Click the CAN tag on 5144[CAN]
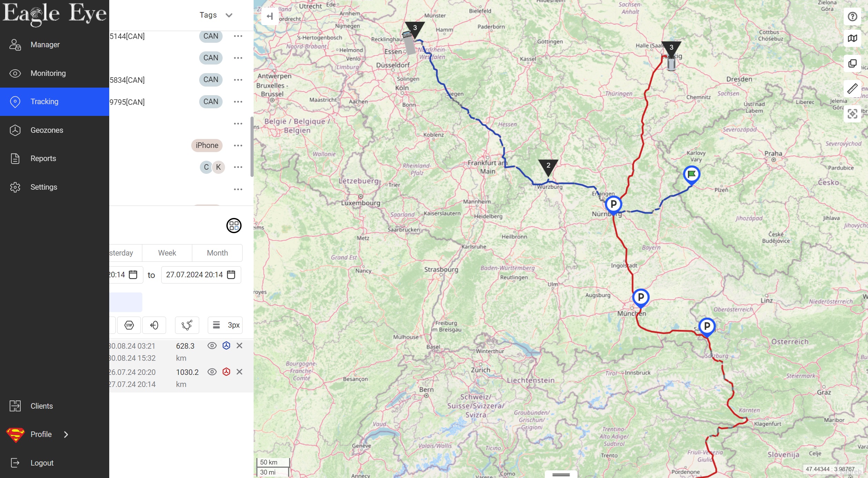This screenshot has height=478, width=868. point(211,36)
